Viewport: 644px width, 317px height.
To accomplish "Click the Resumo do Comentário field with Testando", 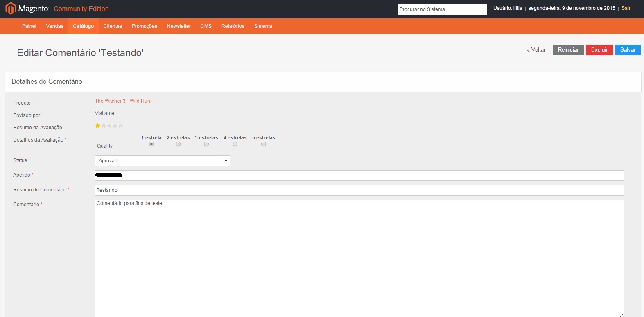I will pos(359,190).
